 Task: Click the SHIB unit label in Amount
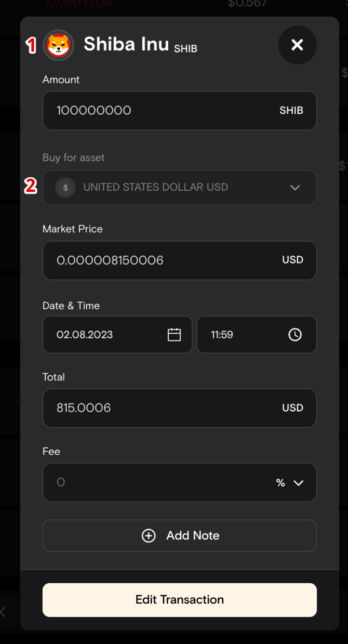tap(291, 111)
